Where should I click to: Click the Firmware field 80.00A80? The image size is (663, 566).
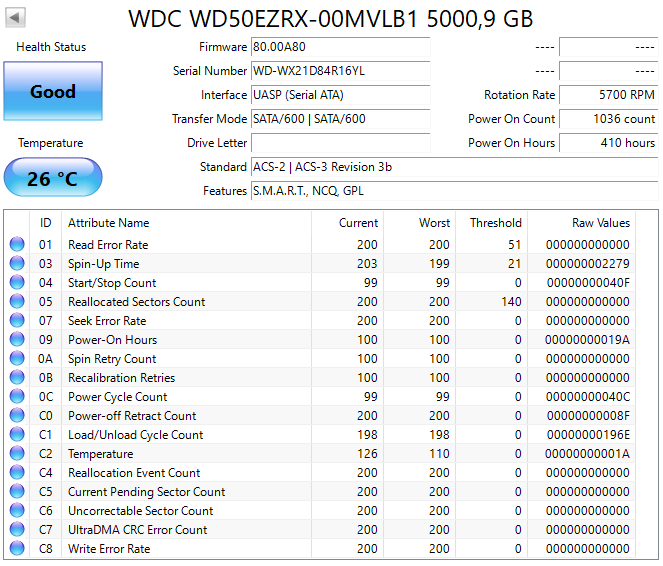click(341, 47)
